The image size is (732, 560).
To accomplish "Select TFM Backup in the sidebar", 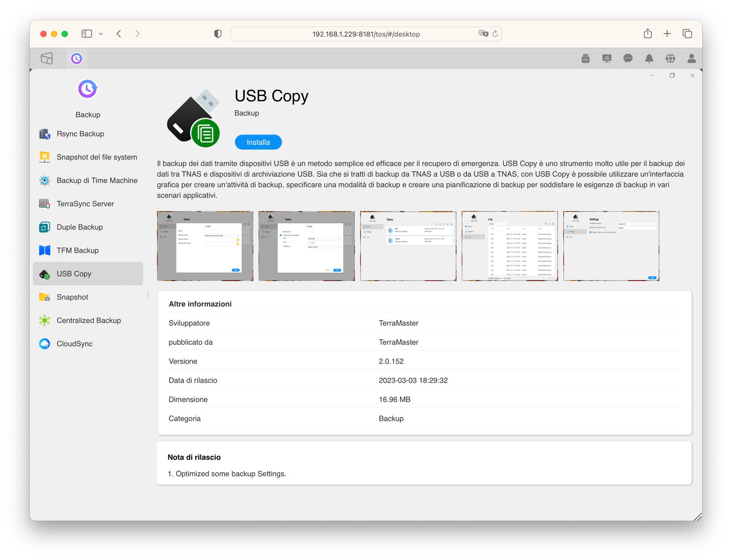I will (x=88, y=250).
